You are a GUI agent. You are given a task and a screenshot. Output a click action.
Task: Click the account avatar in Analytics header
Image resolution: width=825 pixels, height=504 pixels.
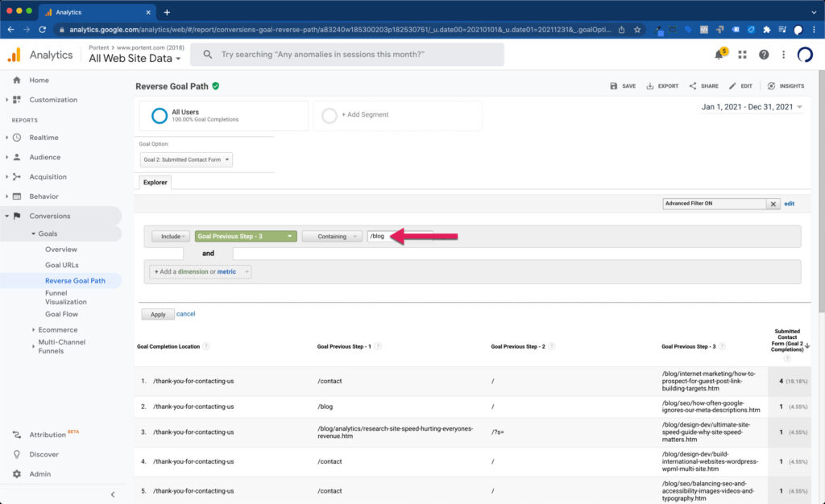coord(805,55)
